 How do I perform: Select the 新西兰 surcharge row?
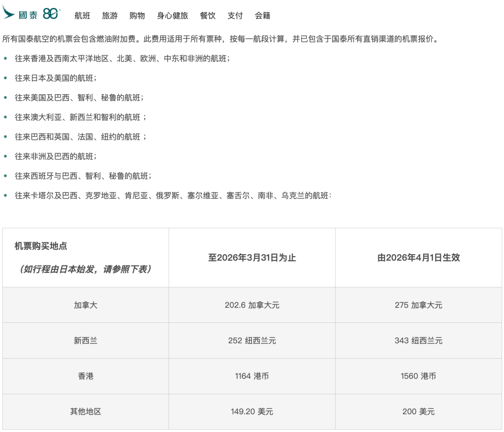coord(86,341)
